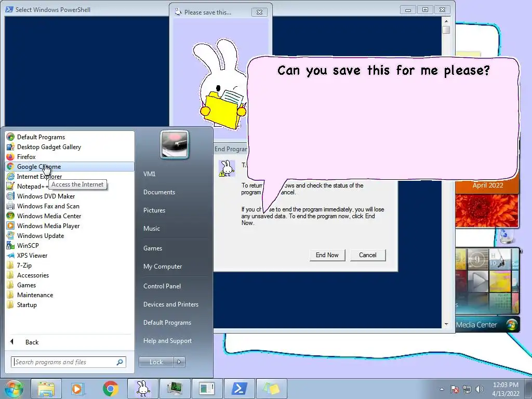Click the network tray icon

[x=467, y=389]
